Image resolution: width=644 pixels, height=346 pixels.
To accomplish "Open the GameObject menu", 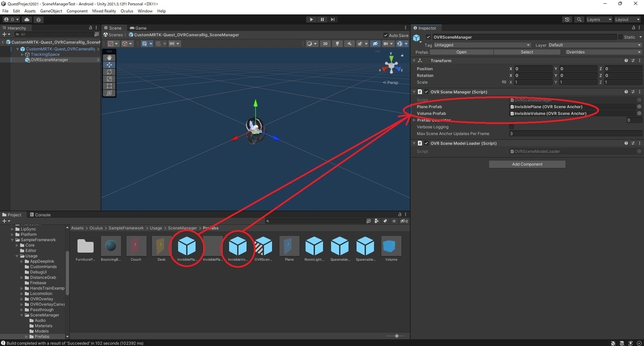I will (51, 11).
